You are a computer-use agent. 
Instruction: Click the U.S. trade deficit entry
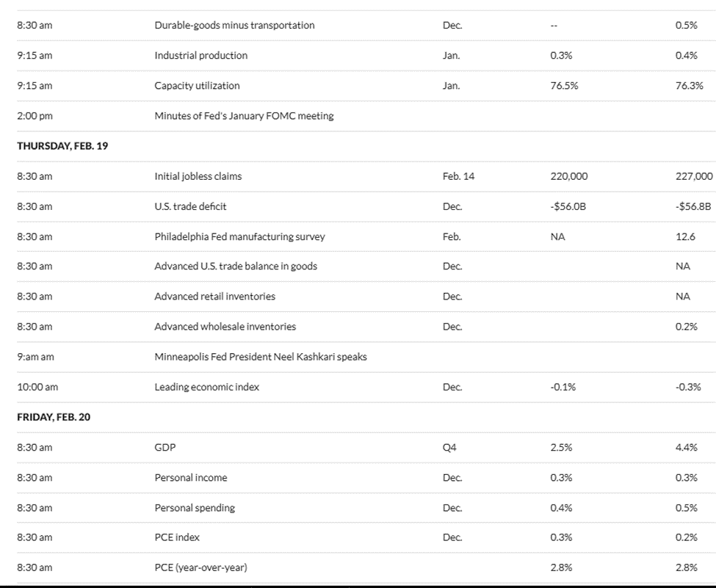tap(190, 206)
